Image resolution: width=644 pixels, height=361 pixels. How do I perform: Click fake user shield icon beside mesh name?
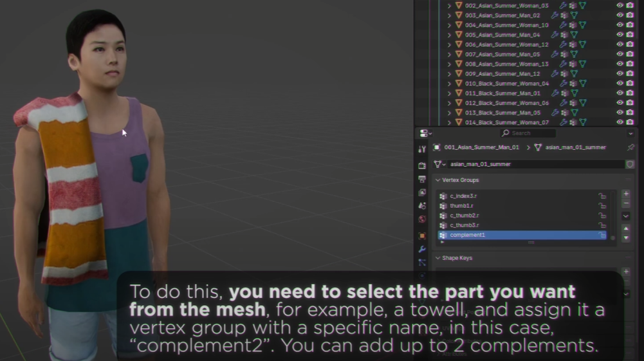630,164
